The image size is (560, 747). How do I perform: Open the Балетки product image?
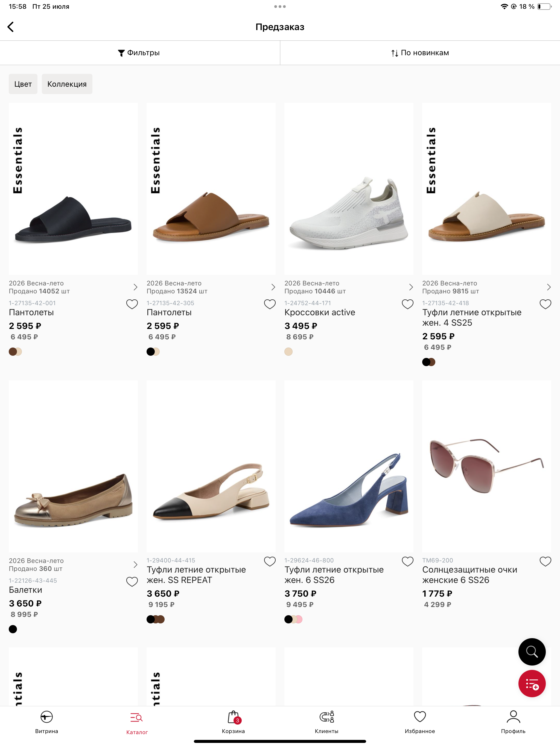click(73, 466)
